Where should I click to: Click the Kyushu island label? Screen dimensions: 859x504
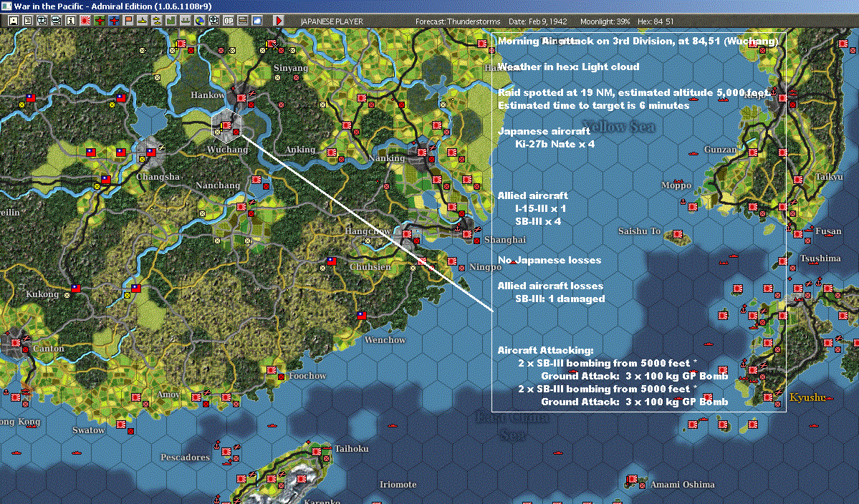(807, 397)
